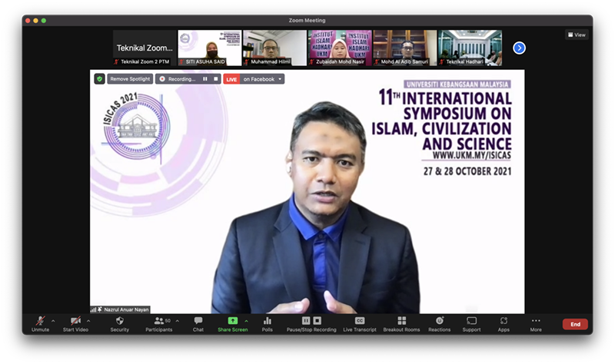Viewport: 615px width, 364px height.
Task: Open the View menu at top right
Action: point(577,35)
